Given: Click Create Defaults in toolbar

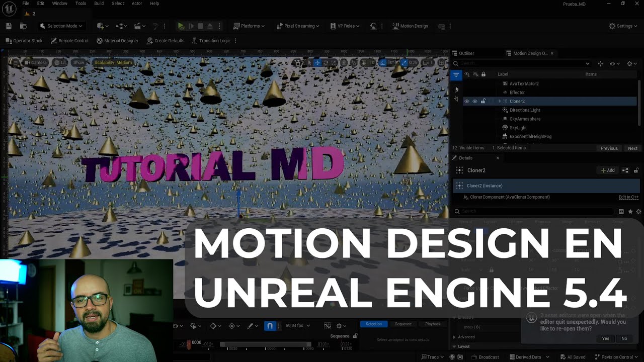Looking at the screenshot, I should pyautogui.click(x=166, y=41).
